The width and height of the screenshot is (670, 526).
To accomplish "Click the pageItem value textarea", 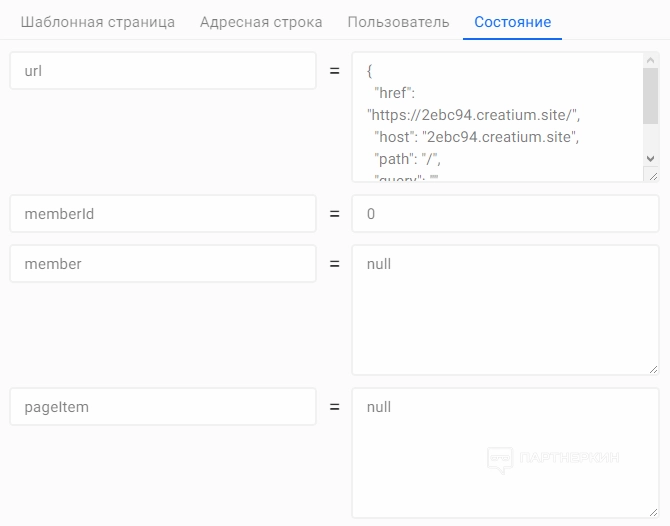I will pyautogui.click(x=505, y=455).
